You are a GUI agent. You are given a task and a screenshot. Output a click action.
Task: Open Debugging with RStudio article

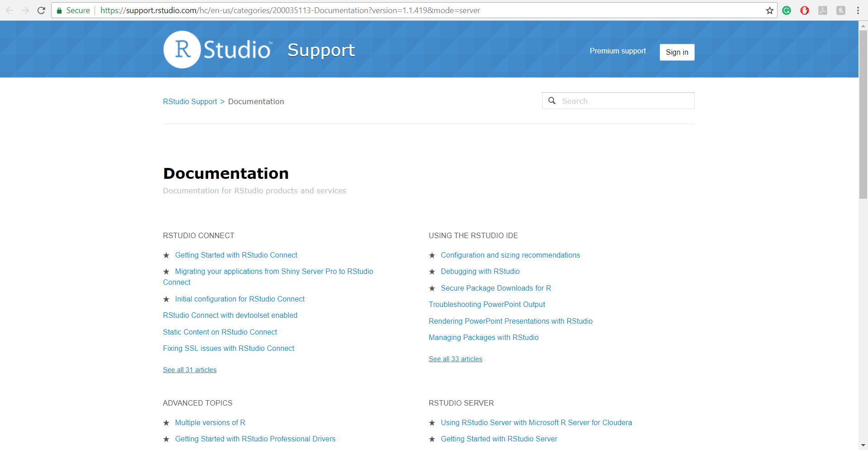480,271
